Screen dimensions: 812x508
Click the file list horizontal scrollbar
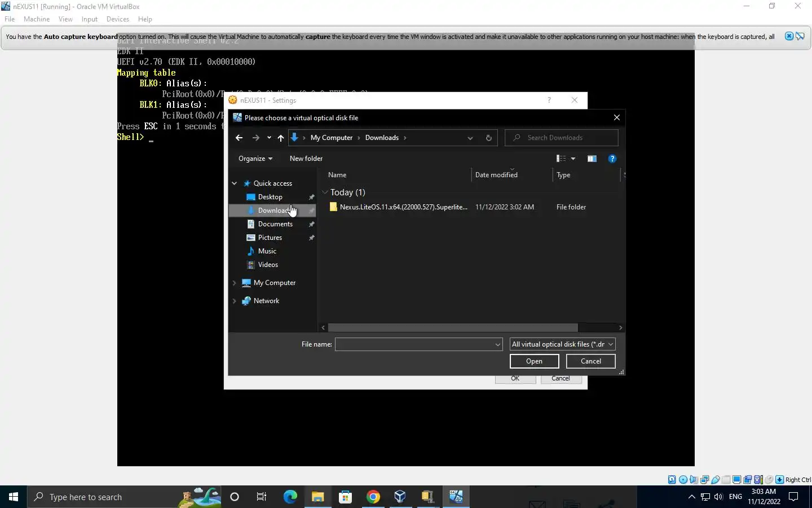click(x=453, y=327)
